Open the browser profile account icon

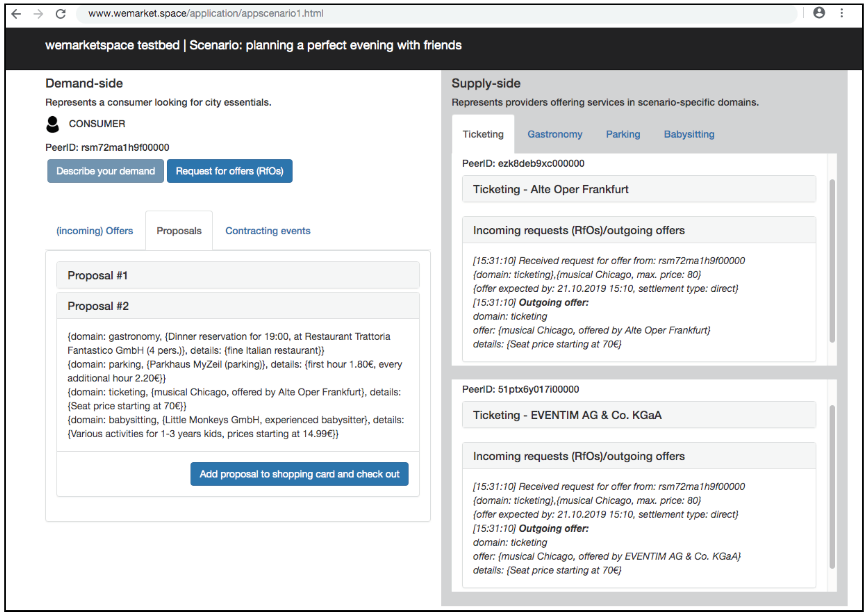click(819, 13)
